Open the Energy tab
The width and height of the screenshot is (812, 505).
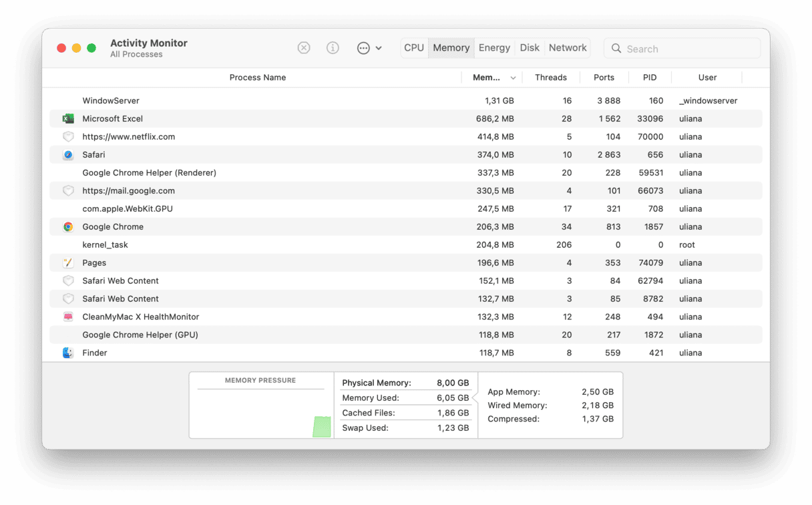(494, 48)
